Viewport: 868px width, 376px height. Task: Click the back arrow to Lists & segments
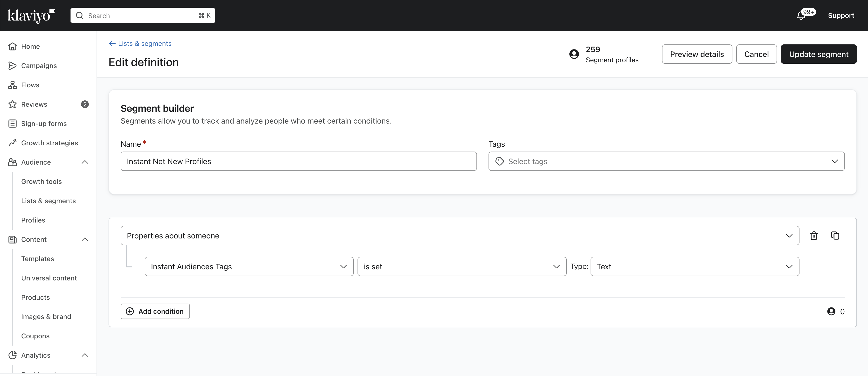[112, 43]
